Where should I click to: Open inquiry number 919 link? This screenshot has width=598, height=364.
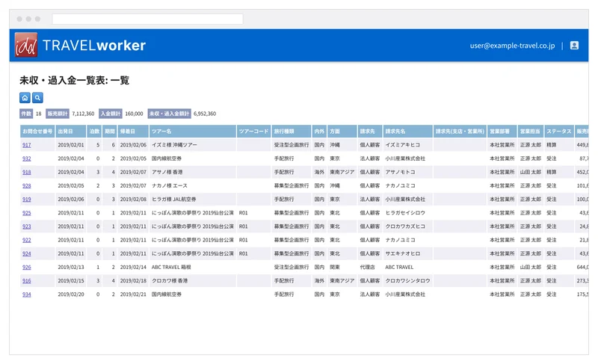coord(27,200)
